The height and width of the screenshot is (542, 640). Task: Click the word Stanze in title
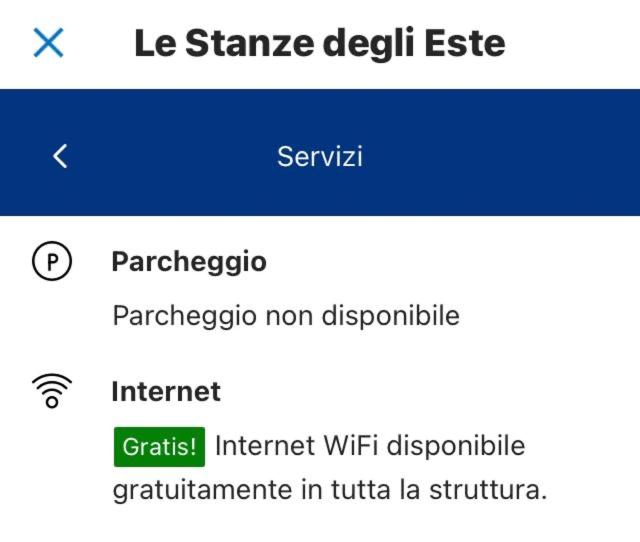(250, 43)
